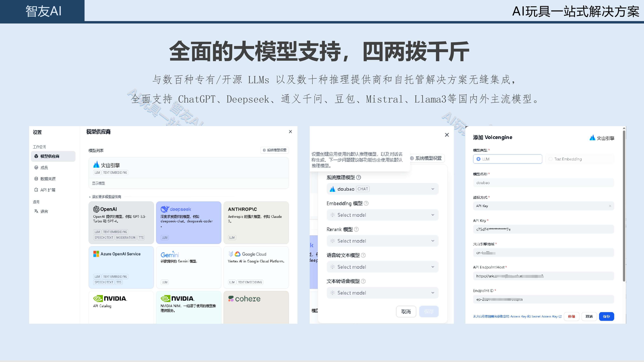Click the deepseek whale logo
Image resolution: width=644 pixels, height=362 pixels.
coord(165,209)
